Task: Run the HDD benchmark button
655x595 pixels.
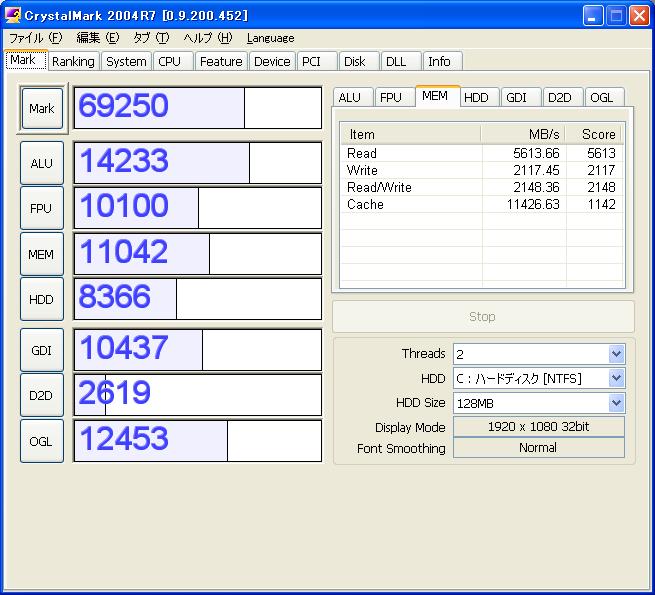Action: tap(42, 299)
